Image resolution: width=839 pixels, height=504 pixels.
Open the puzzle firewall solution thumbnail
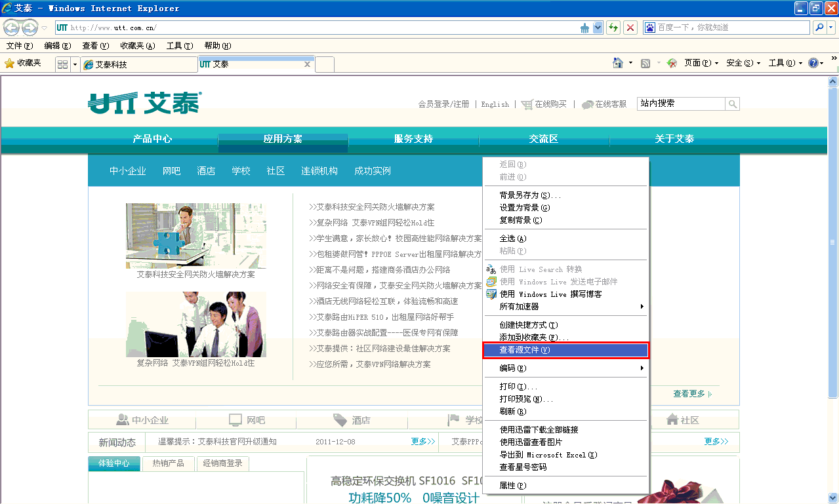pos(196,236)
